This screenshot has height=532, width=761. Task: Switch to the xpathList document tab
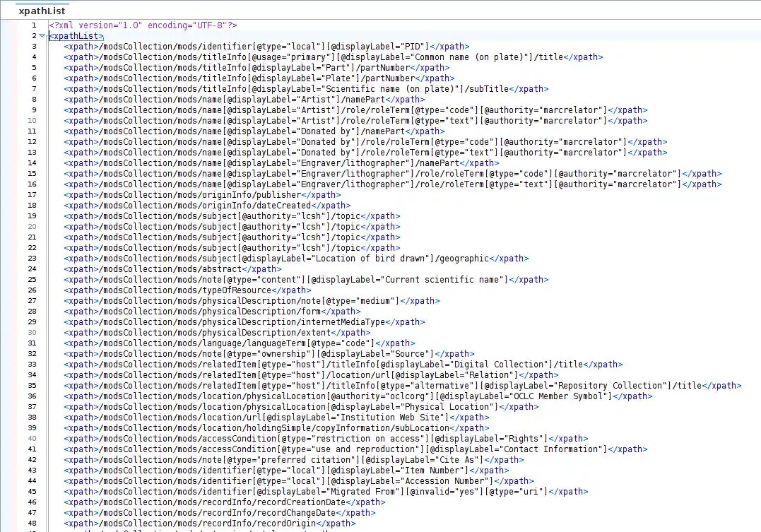click(x=42, y=11)
